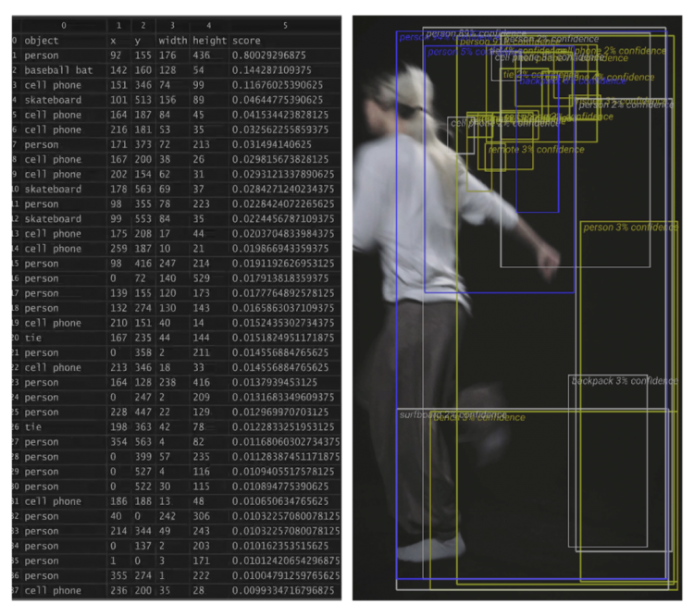Click the 'width' header cell
694x616 pixels.
pos(173,41)
